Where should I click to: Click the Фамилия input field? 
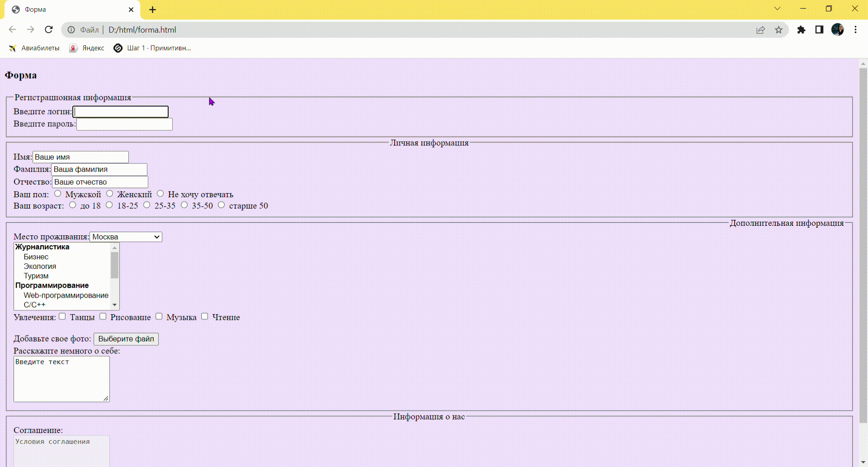(99, 169)
